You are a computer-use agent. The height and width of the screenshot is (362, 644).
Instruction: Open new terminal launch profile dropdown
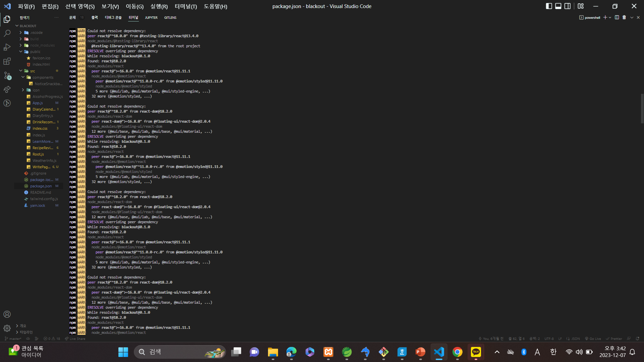coord(610,17)
